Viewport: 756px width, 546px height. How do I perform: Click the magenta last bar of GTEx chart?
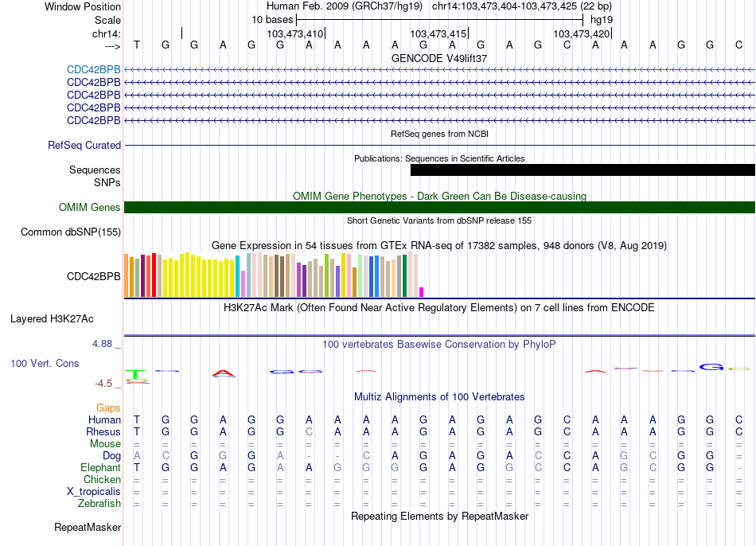pyautogui.click(x=422, y=292)
